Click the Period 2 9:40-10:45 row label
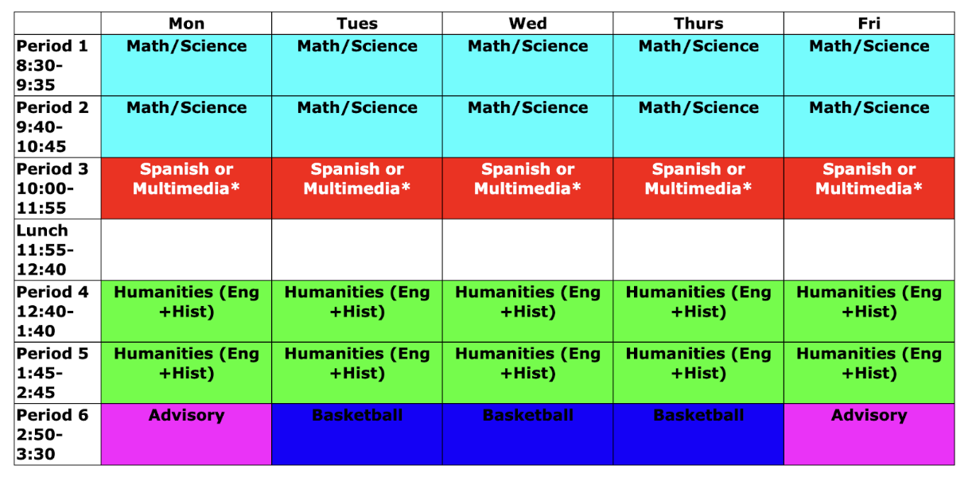980x477 pixels. pos(57,126)
